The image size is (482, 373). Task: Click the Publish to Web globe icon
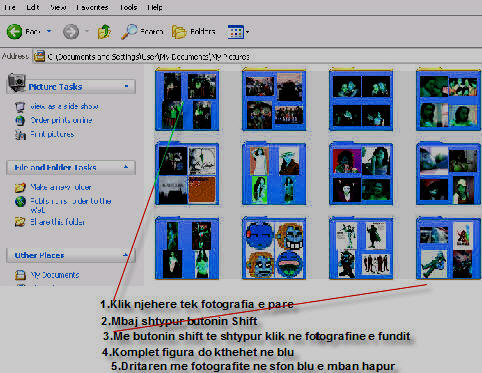[20, 201]
